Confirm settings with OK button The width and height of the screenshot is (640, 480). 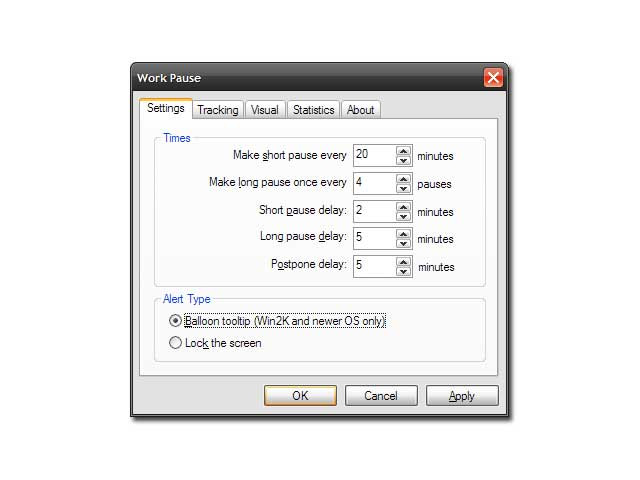tap(300, 396)
